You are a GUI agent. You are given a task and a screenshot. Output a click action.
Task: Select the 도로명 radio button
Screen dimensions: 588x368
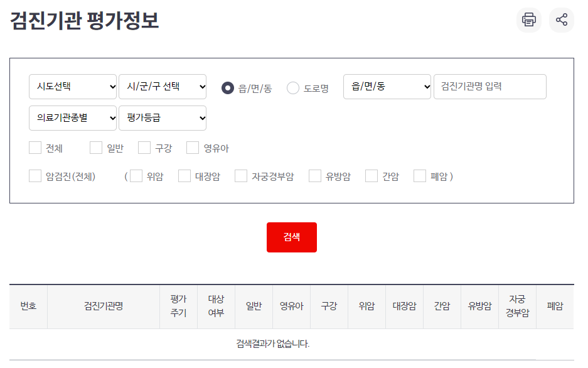tap(292, 87)
